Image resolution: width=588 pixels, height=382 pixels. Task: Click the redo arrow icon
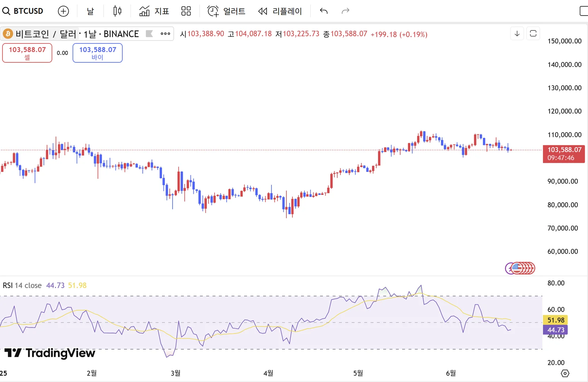(x=345, y=11)
